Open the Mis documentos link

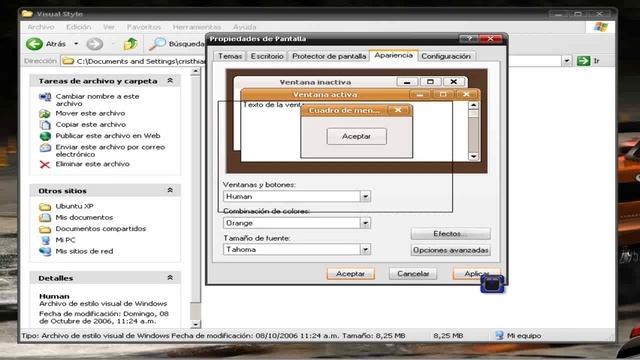pyautogui.click(x=84, y=218)
